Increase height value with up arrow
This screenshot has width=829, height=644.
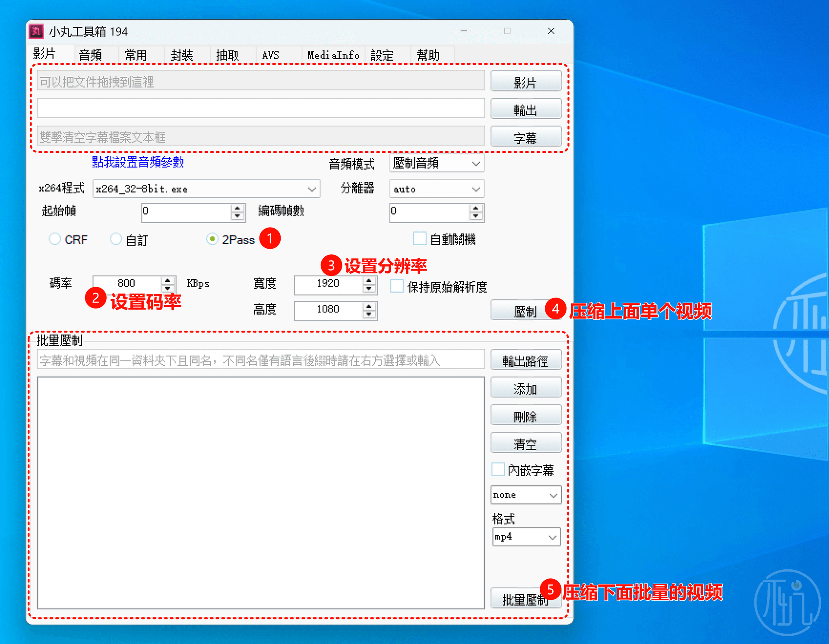(x=369, y=306)
